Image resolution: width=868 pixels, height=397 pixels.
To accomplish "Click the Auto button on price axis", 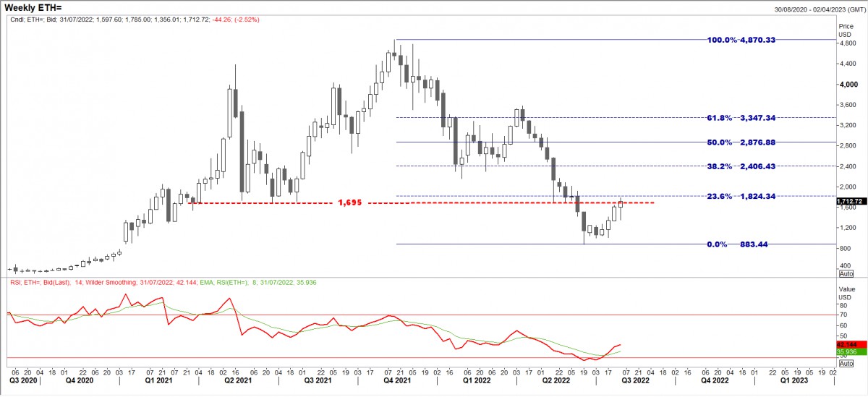I will (846, 273).
